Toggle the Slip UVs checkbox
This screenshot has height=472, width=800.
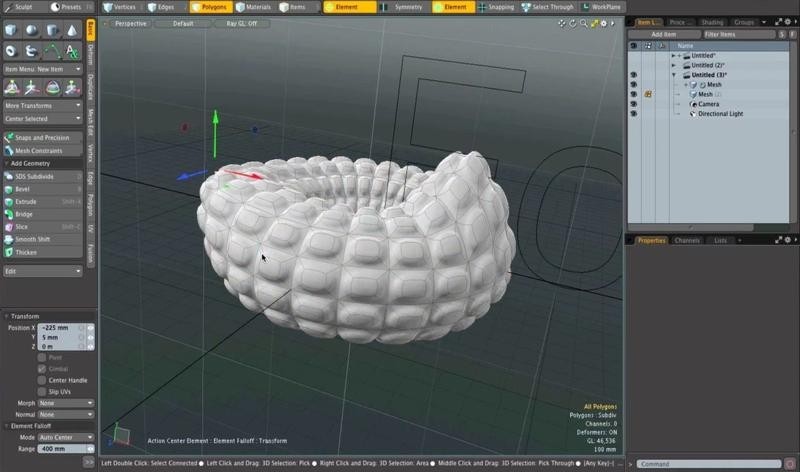point(41,391)
